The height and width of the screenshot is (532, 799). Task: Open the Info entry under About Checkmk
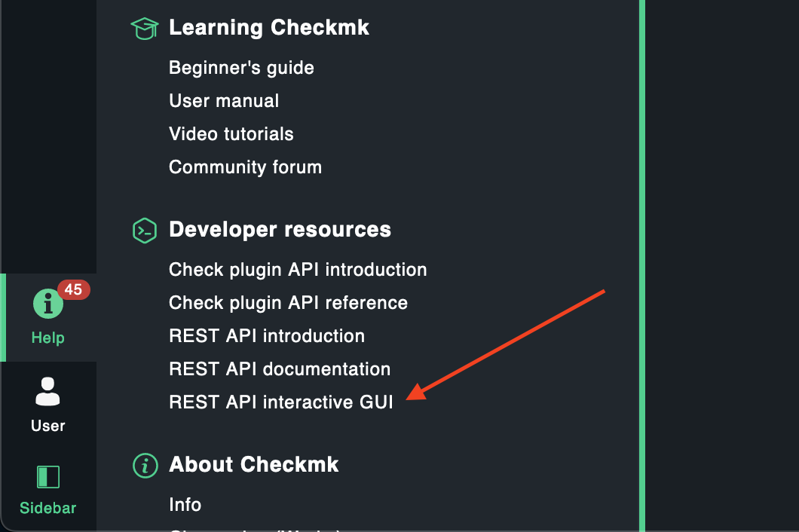coord(185,505)
